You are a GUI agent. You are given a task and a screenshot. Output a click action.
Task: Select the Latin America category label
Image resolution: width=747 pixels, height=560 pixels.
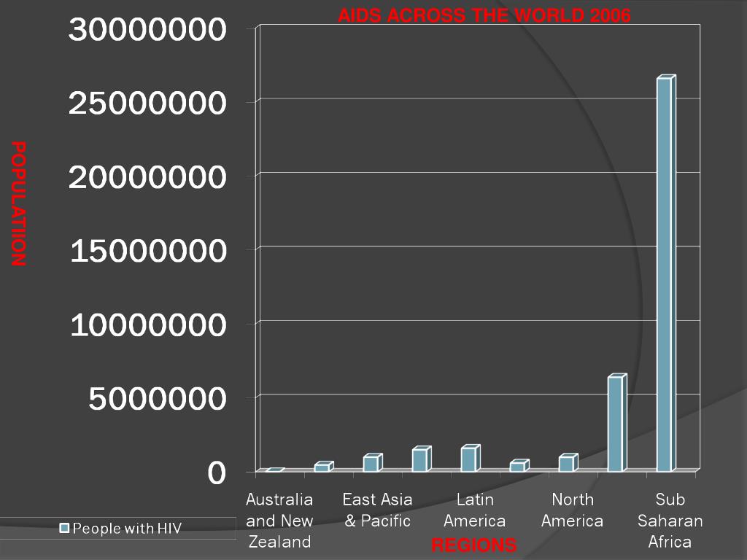(x=474, y=510)
